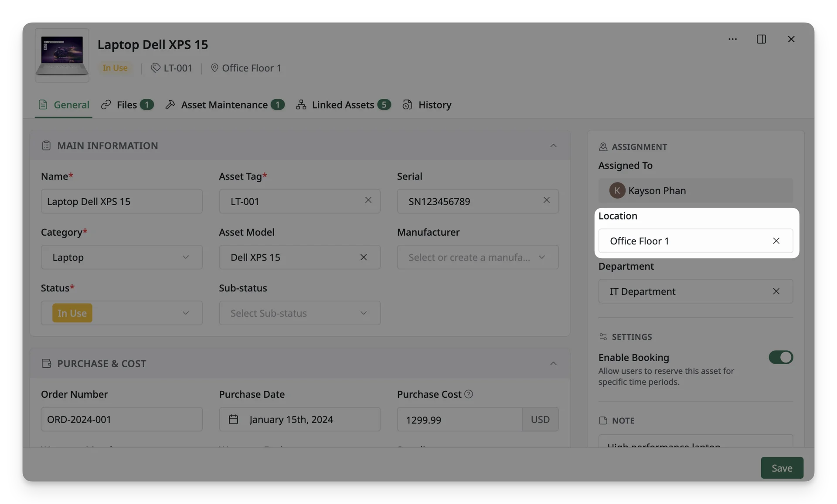This screenshot has height=504, width=837.
Task: Click the Asset Model field Dell XPS 15
Action: pyautogui.click(x=300, y=257)
